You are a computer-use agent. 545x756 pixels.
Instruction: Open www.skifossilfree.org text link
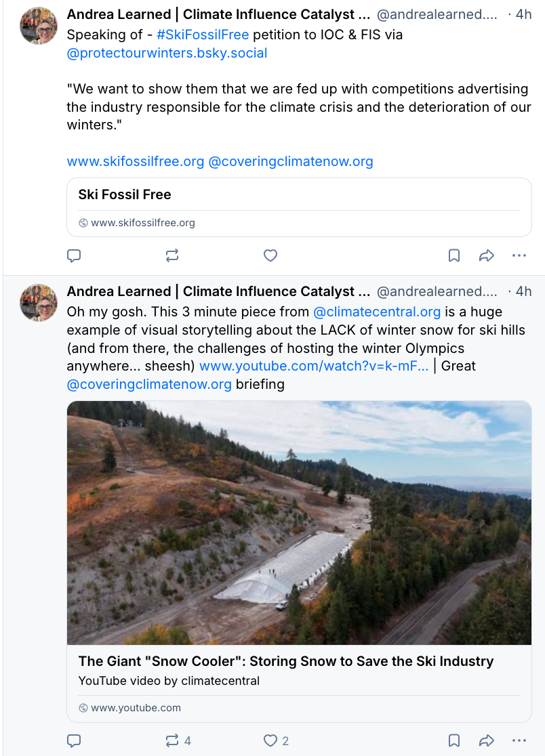pos(135,161)
